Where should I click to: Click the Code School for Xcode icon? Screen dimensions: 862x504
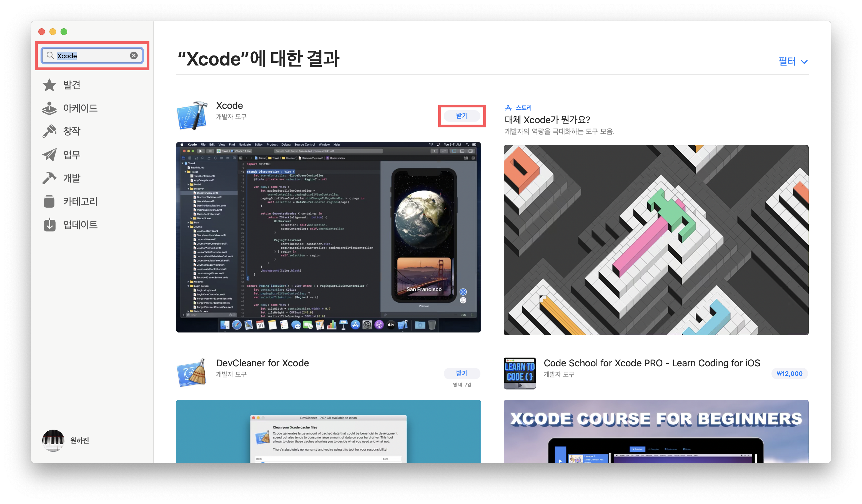tap(520, 373)
